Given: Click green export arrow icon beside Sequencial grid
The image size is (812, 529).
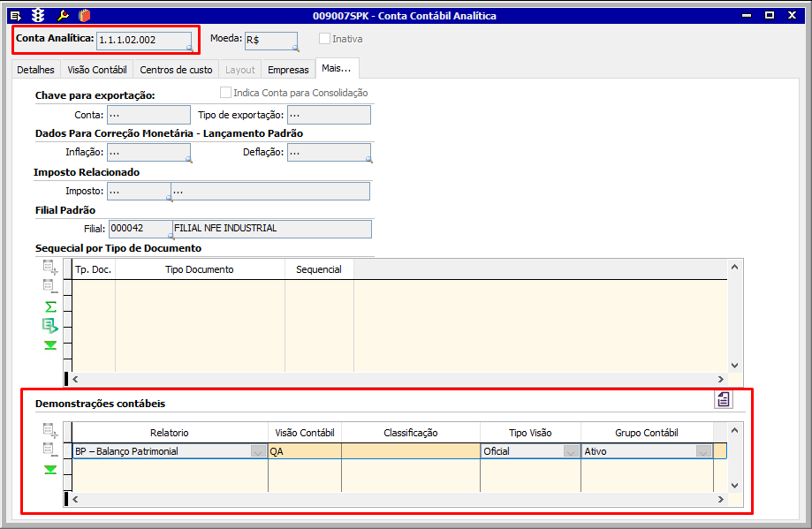Looking at the screenshot, I should (x=50, y=325).
